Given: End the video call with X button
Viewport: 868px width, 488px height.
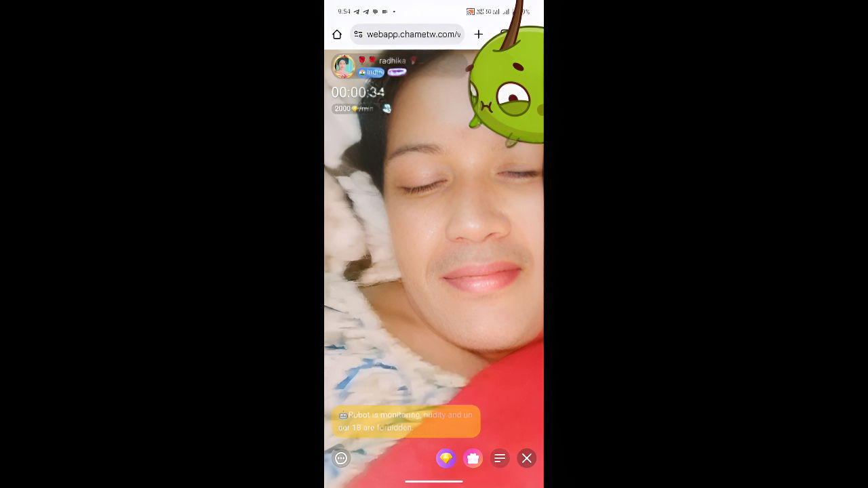Looking at the screenshot, I should (x=527, y=459).
